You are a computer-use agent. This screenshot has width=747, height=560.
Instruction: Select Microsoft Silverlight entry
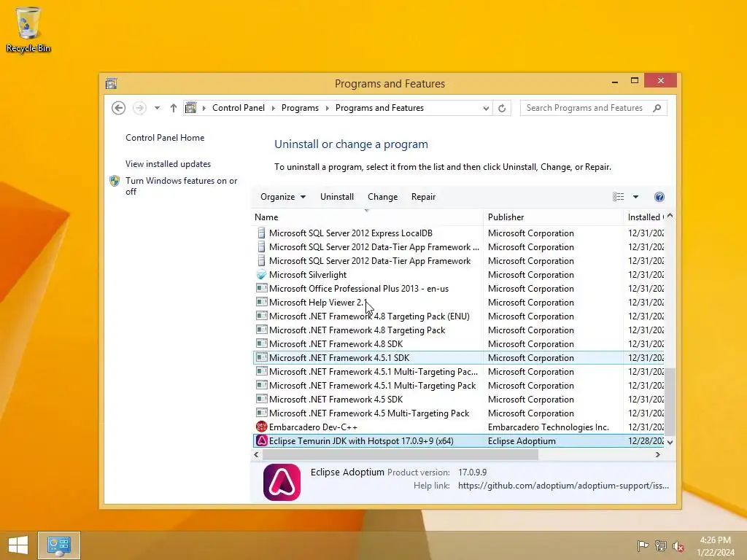(x=458, y=275)
